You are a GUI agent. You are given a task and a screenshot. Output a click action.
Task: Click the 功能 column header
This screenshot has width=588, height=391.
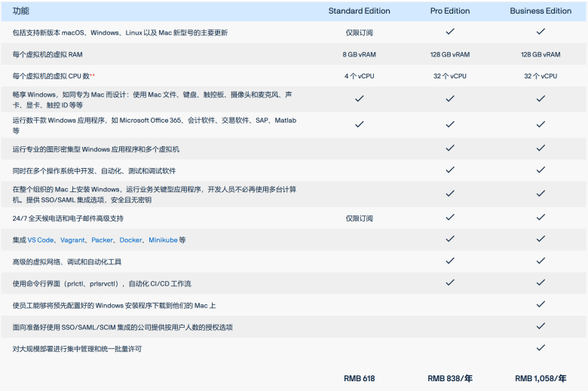20,11
